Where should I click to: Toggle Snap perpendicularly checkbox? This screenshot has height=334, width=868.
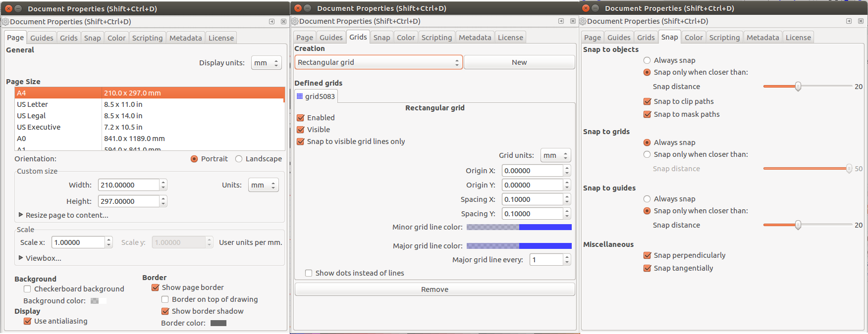pos(647,255)
